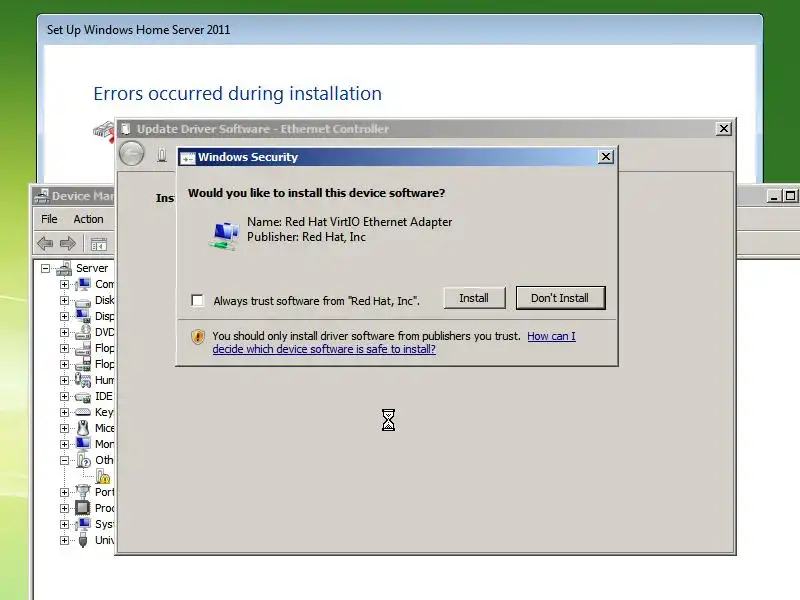Select the Other devices category icon
This screenshot has height=600, width=800.
point(83,460)
